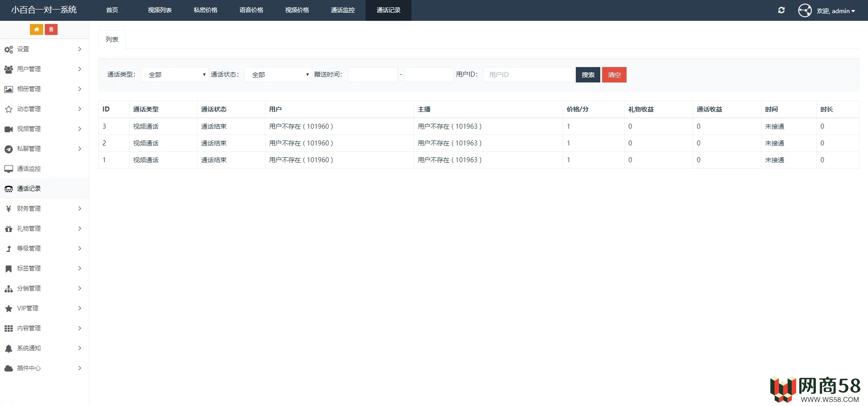This screenshot has height=406, width=868.
Task: Click 用户不存在 ( 101960 ) in row 3
Action: click(x=301, y=126)
